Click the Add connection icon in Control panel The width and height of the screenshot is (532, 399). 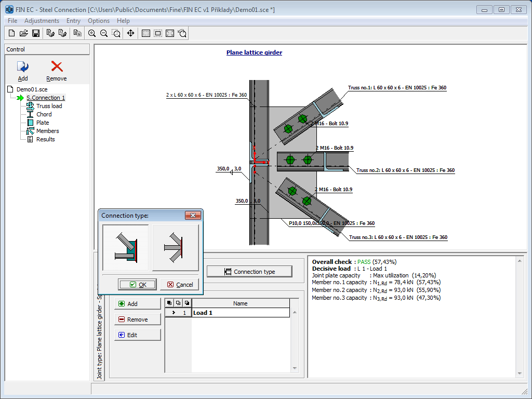pyautogui.click(x=23, y=67)
